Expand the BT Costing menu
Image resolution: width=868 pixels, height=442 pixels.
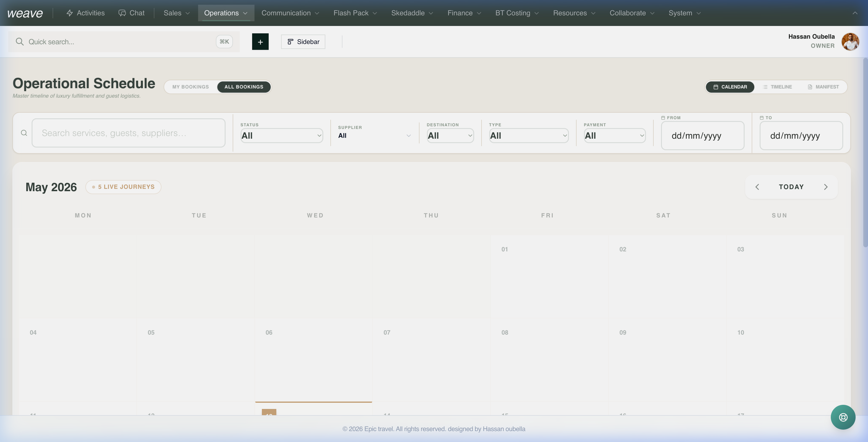pyautogui.click(x=517, y=13)
